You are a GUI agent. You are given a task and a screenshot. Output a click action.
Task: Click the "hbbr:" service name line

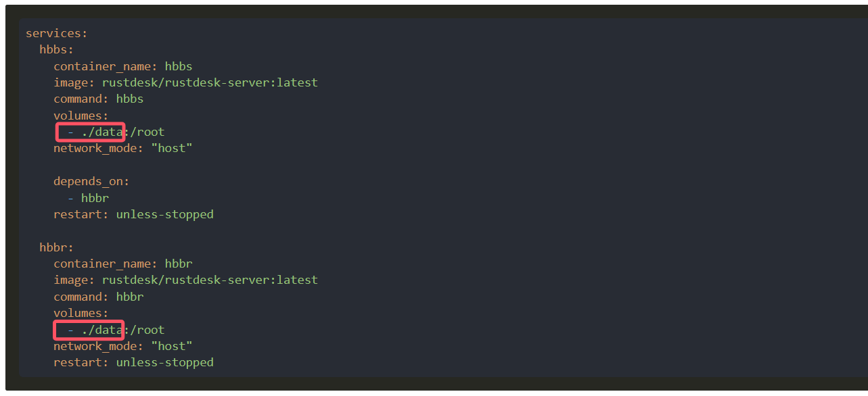coord(57,247)
